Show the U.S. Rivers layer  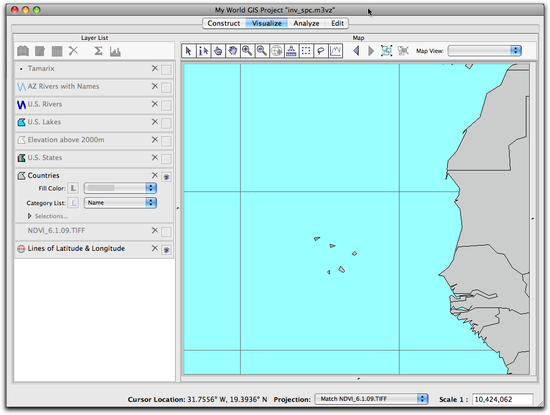166,106
